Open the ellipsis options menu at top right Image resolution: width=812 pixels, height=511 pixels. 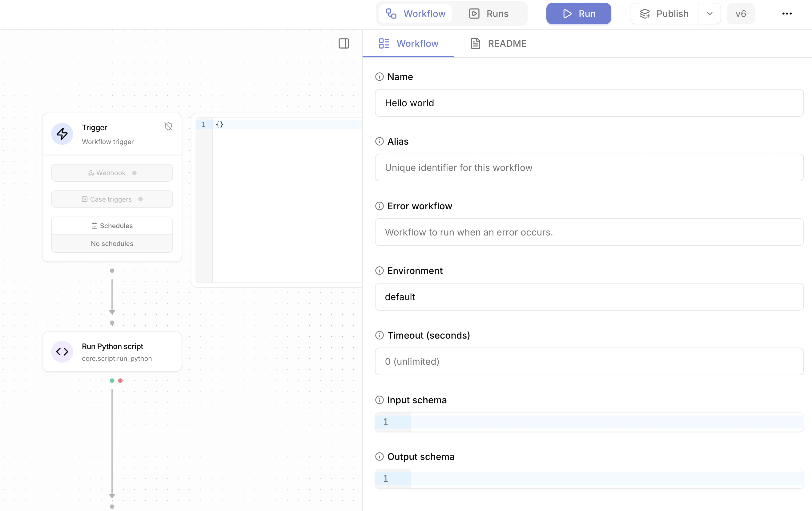tap(787, 14)
